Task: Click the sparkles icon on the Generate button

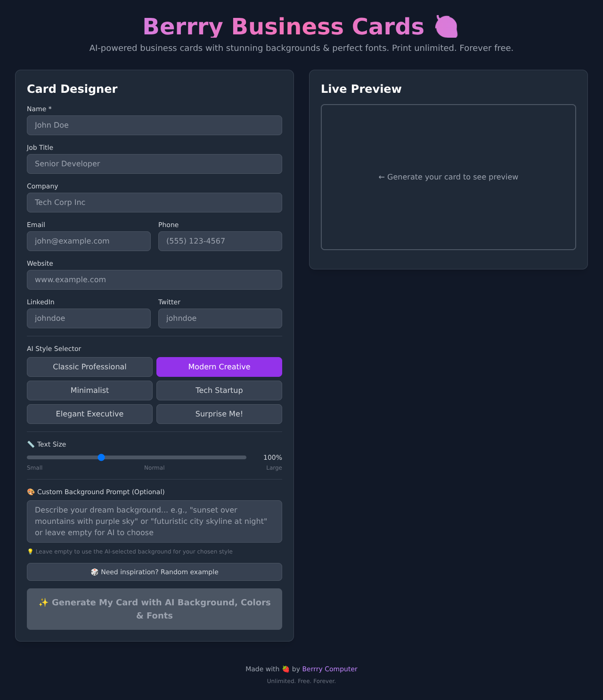Action: coord(43,602)
